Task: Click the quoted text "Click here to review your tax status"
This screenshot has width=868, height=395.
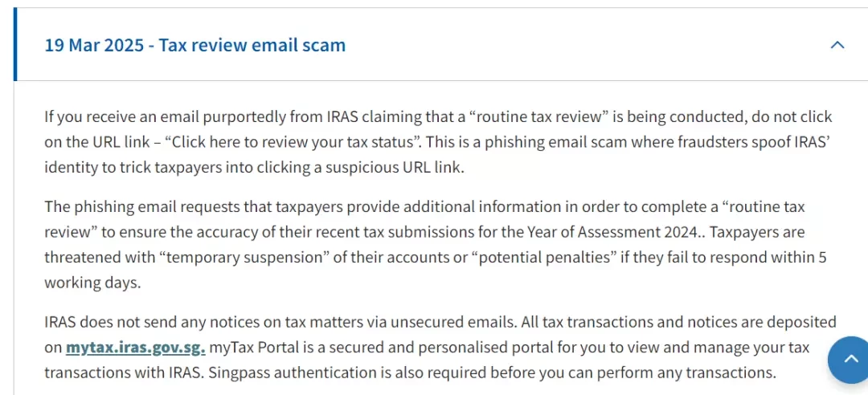Action: 294,141
